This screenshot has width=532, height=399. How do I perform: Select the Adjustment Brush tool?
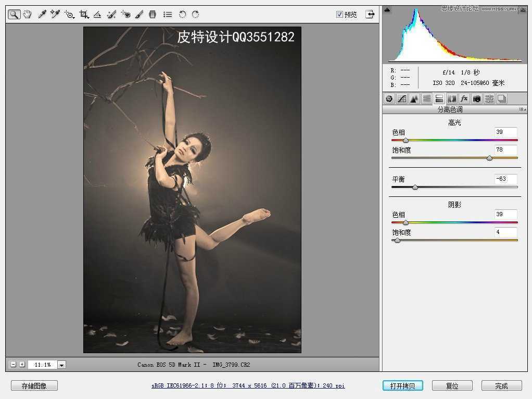(x=139, y=14)
